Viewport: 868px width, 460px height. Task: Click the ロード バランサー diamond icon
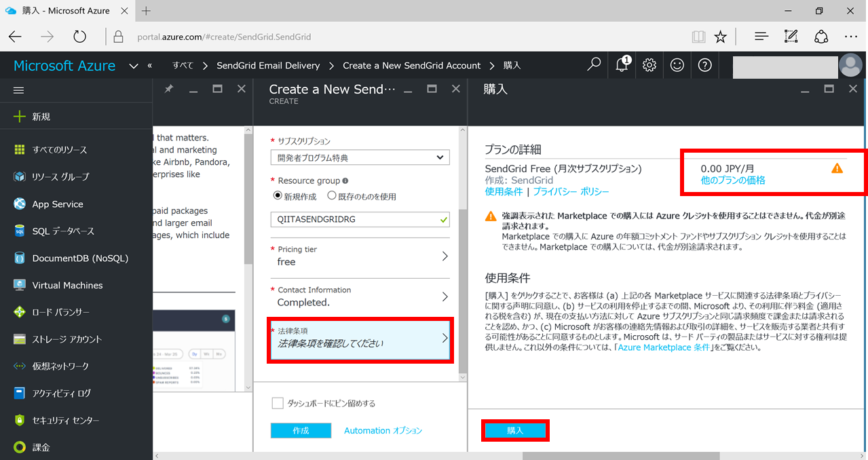click(x=20, y=312)
